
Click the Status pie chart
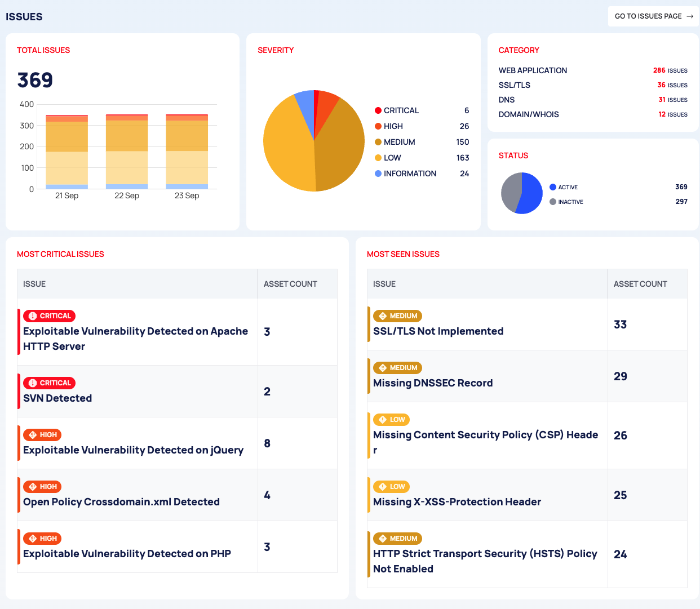click(522, 193)
